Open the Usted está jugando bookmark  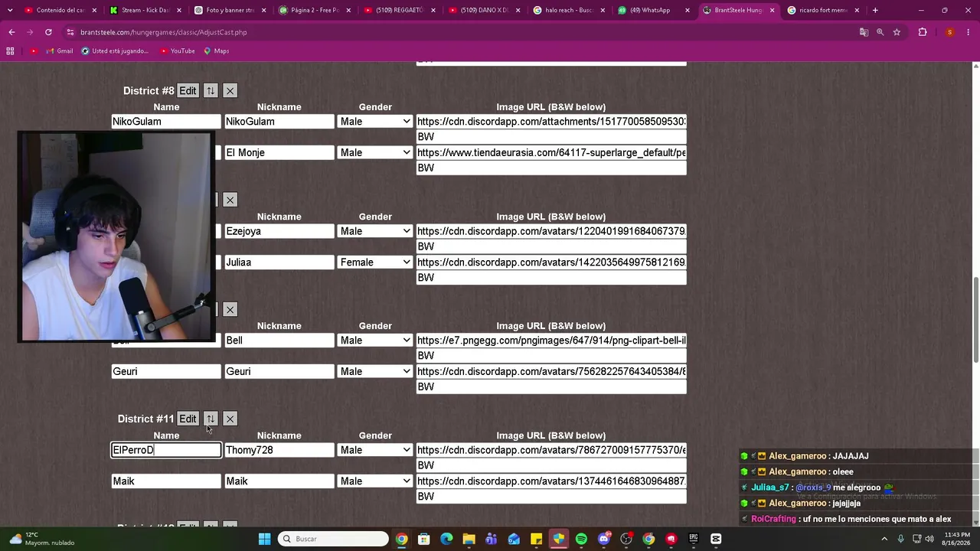pyautogui.click(x=115, y=51)
